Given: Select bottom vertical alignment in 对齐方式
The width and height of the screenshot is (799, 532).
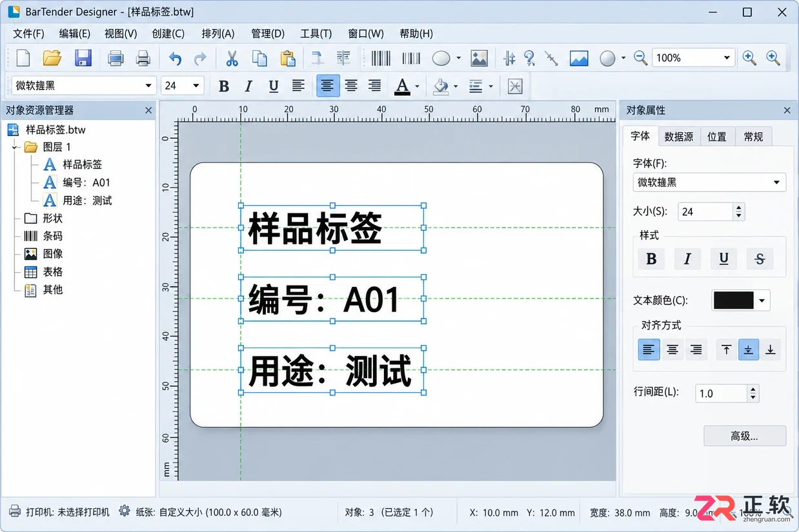Looking at the screenshot, I should click(770, 350).
